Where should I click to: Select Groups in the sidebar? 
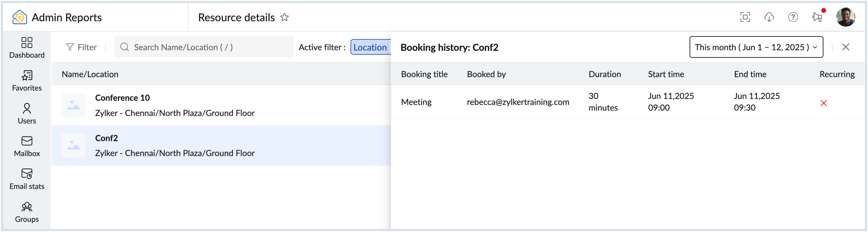27,212
